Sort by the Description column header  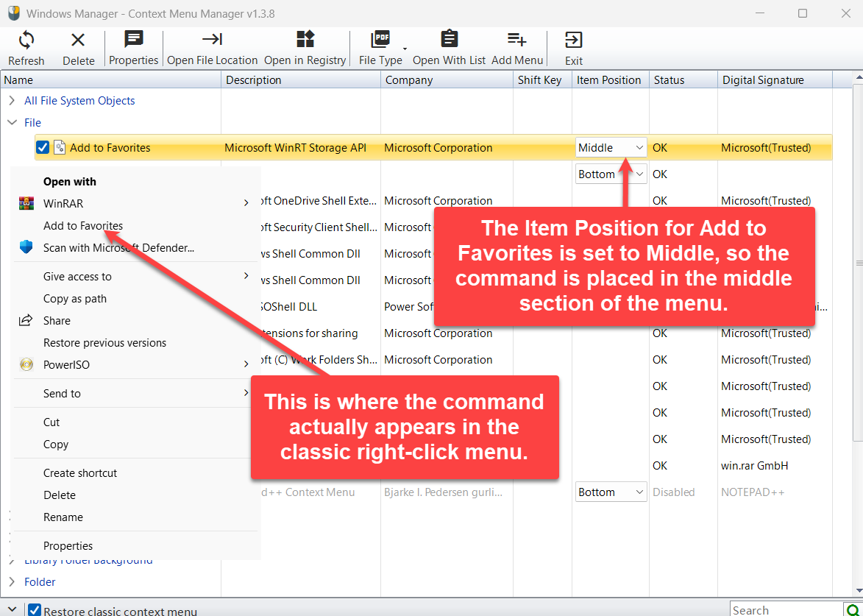[x=301, y=79]
